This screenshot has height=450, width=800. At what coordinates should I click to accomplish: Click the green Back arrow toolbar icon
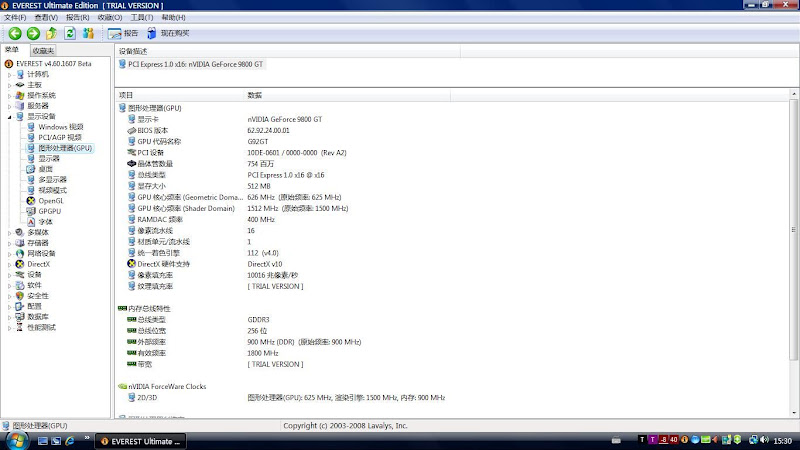click(x=15, y=34)
